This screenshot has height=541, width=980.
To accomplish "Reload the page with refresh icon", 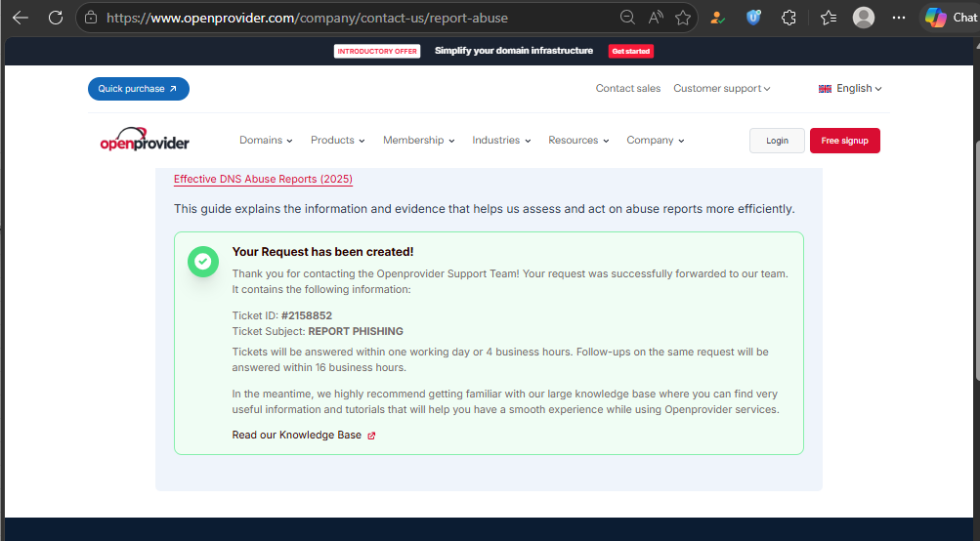I will [x=56, y=18].
